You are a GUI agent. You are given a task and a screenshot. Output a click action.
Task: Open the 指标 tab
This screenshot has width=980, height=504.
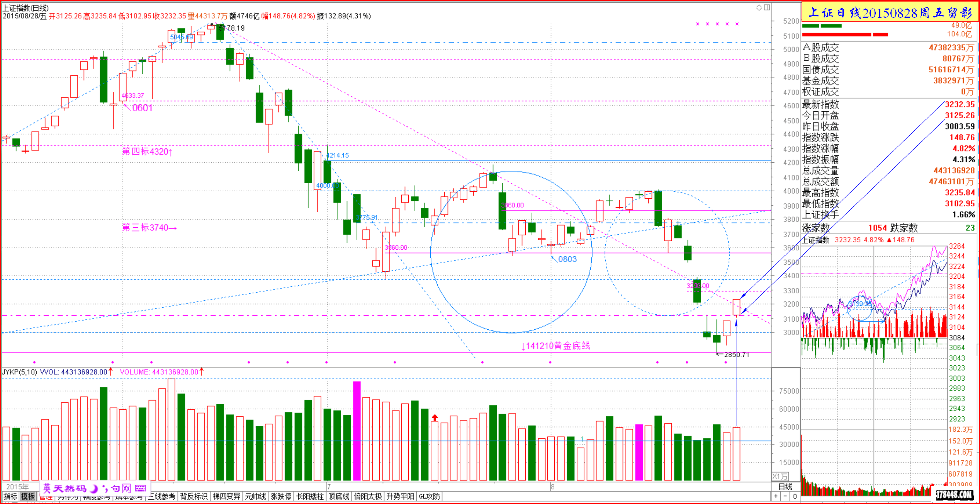[x=10, y=497]
